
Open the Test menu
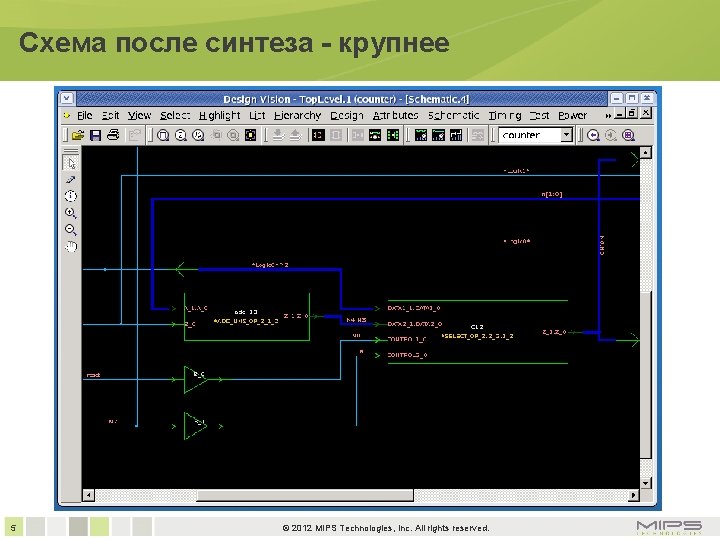pyautogui.click(x=539, y=115)
